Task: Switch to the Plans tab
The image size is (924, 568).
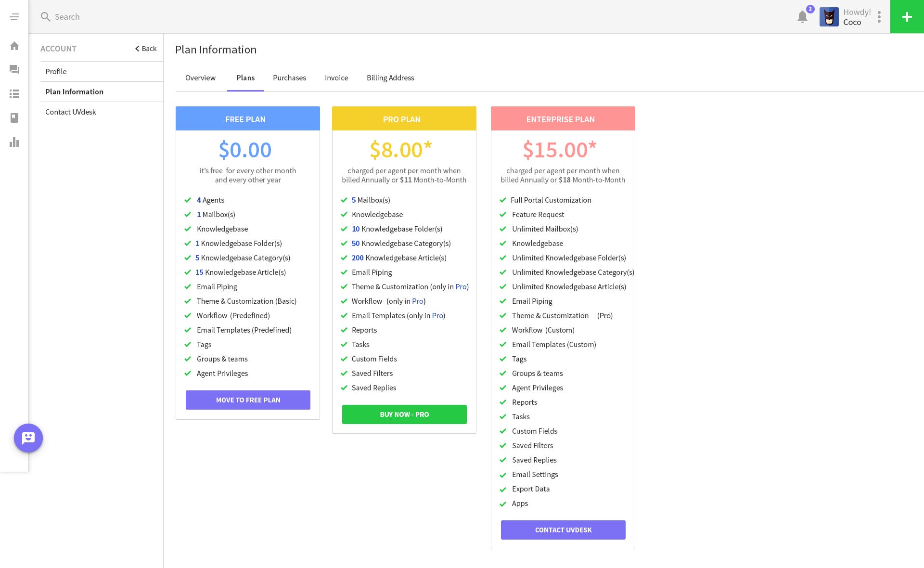Action: 245,77
